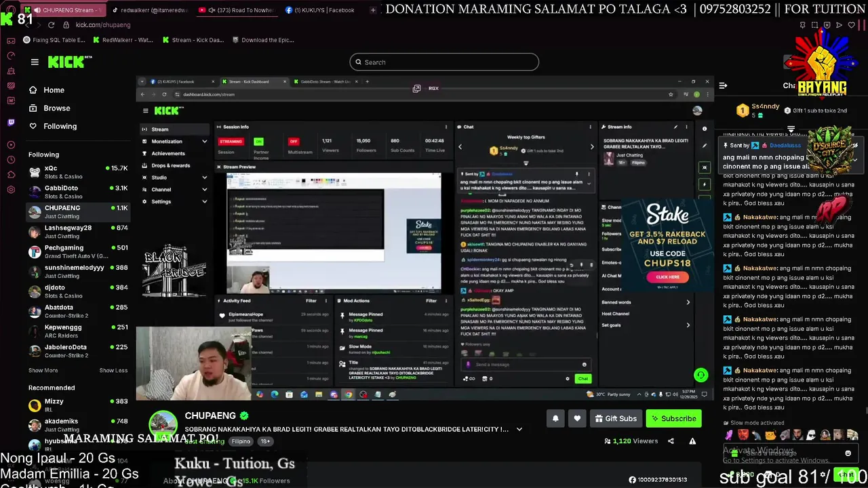
Task: Open djdoto channel in Following list
Action: [77, 291]
